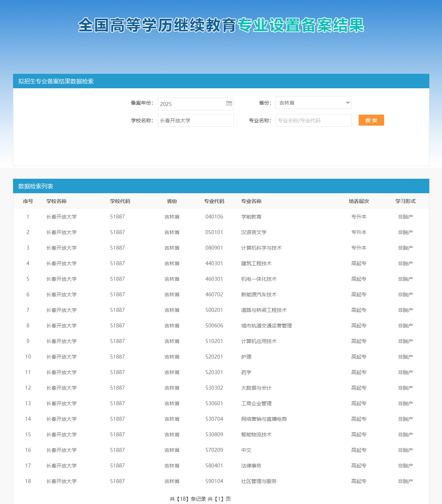Select major 汉语言文学
Image resolution: width=442 pixels, height=504 pixels.
254,232
